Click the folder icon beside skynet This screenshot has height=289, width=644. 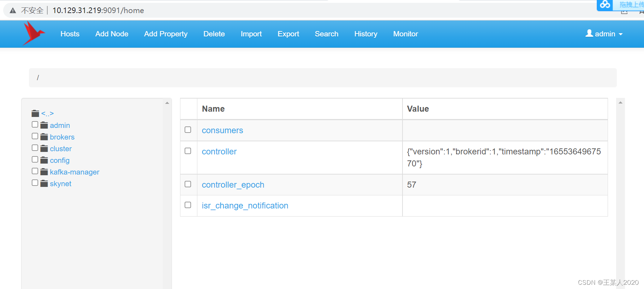point(44,183)
